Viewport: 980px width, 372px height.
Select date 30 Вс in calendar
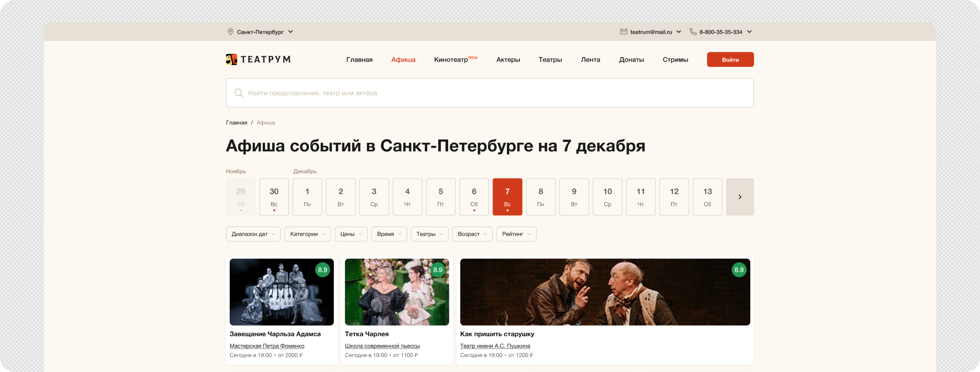pyautogui.click(x=274, y=197)
